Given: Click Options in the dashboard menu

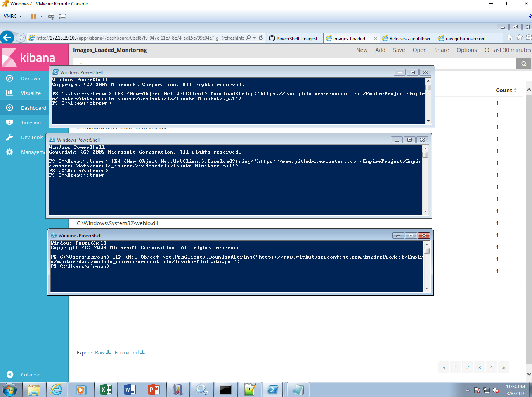Looking at the screenshot, I should 467,50.
